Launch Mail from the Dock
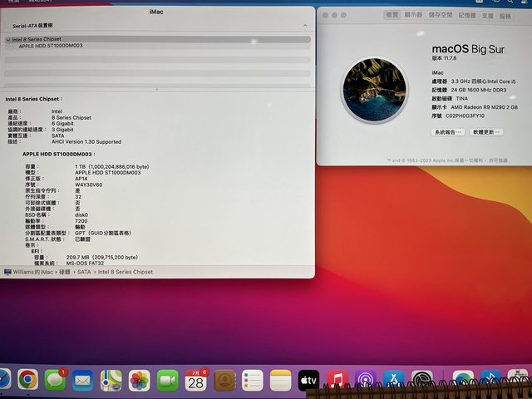The image size is (532, 399). tap(82, 381)
